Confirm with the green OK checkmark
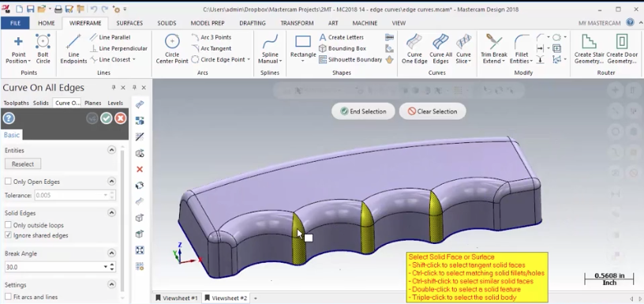Image resolution: width=644 pixels, height=304 pixels. 107,118
